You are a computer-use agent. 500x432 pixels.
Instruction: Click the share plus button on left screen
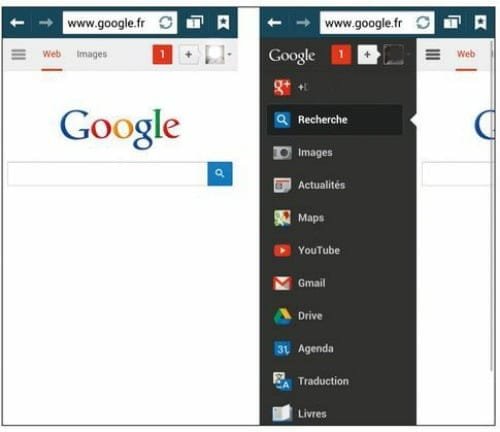click(188, 54)
